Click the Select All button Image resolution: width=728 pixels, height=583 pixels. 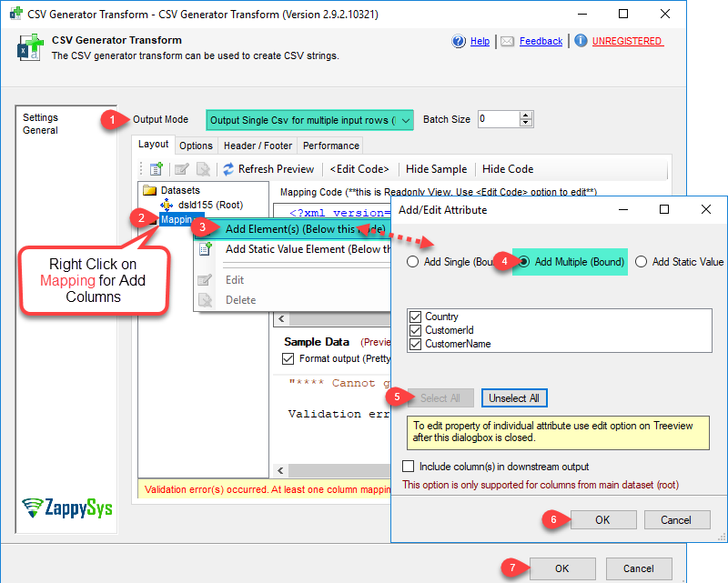click(x=440, y=397)
